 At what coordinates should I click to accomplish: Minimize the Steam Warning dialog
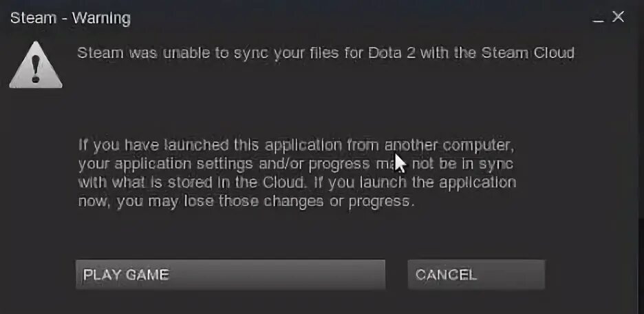coord(599,19)
